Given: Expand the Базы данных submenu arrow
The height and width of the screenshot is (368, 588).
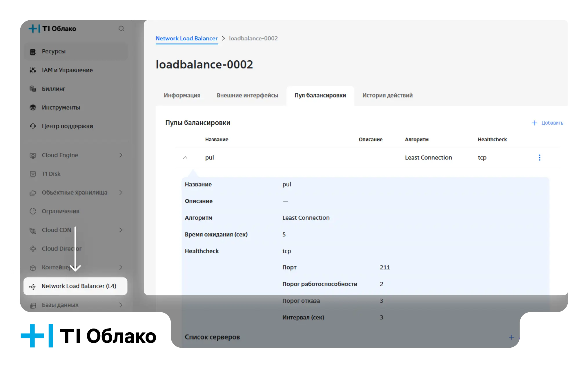Looking at the screenshot, I should (121, 305).
